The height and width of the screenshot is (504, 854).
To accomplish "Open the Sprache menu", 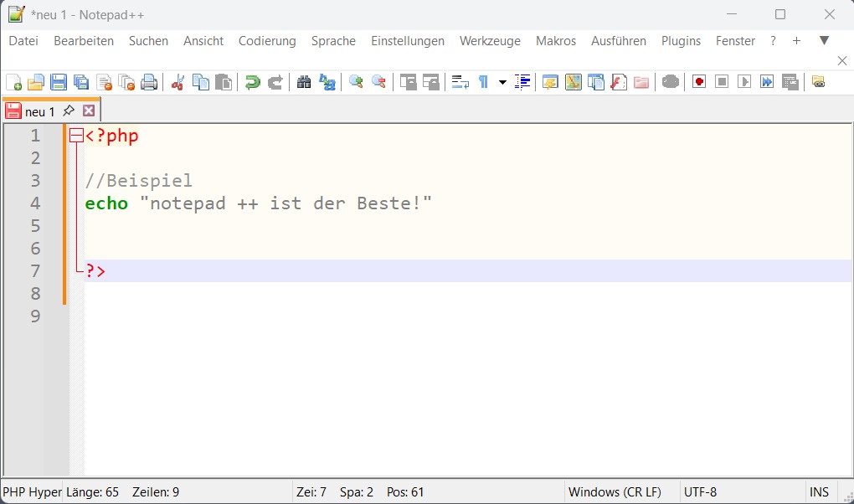I will (333, 41).
